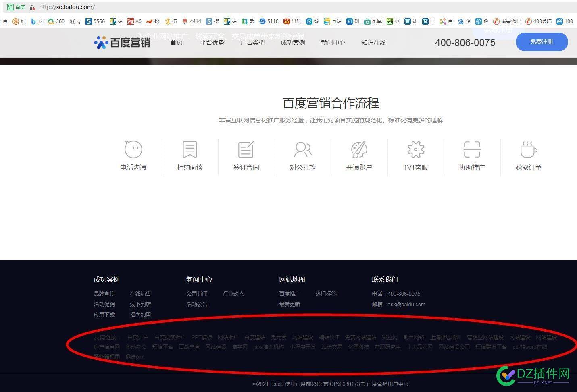Open 平台优势 in the navigation bar

tap(212, 43)
